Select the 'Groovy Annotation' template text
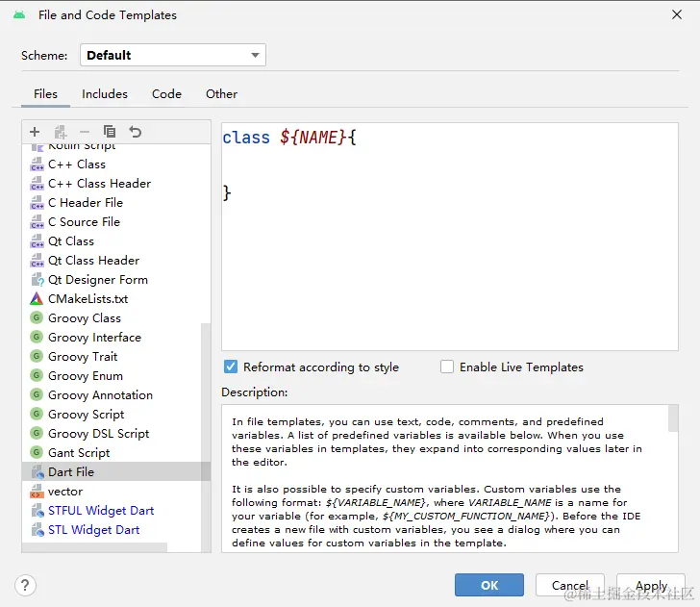700x607 pixels. [100, 394]
